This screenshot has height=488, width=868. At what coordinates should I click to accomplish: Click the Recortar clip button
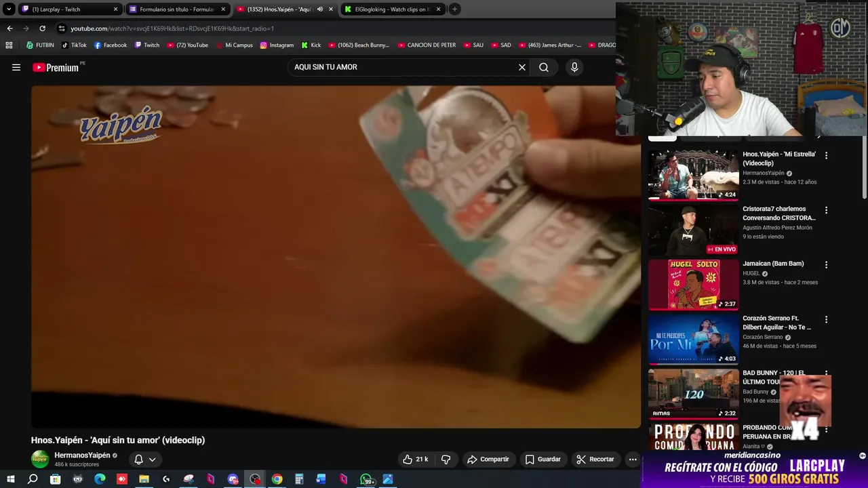[x=595, y=459]
